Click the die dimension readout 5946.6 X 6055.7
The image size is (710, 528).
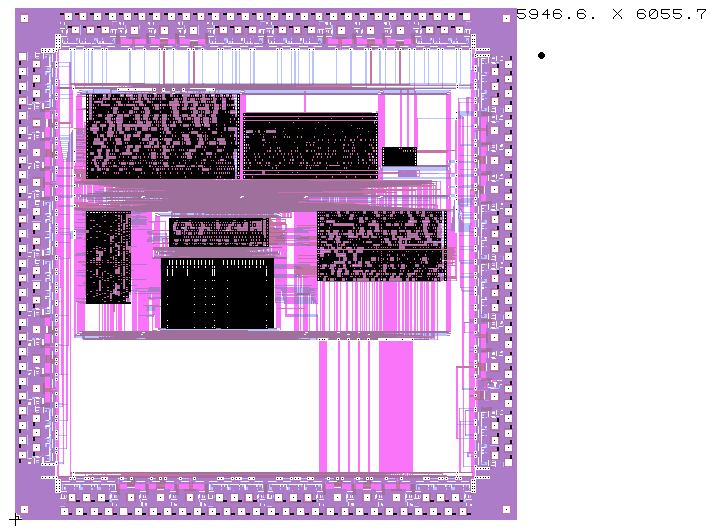tap(610, 15)
